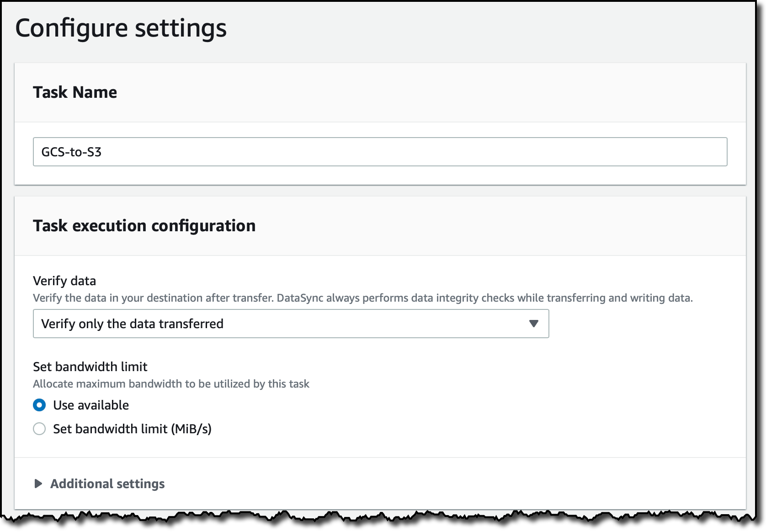The height and width of the screenshot is (532, 766).
Task: Expand the Additional settings triangle
Action: point(38,484)
